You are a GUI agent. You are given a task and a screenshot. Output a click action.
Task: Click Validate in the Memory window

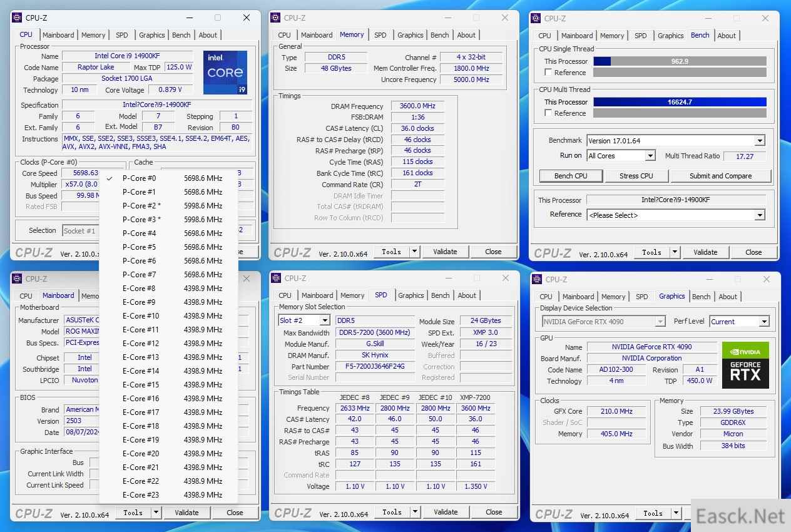pyautogui.click(x=445, y=252)
